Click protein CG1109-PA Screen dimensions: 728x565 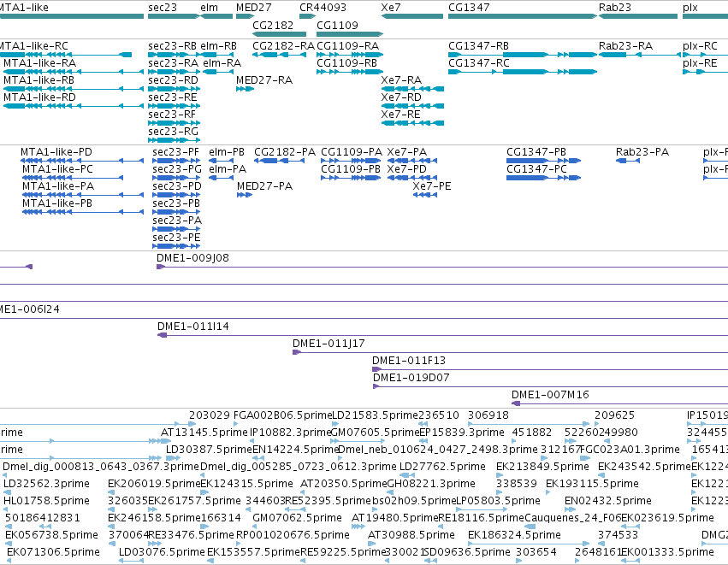click(x=351, y=161)
